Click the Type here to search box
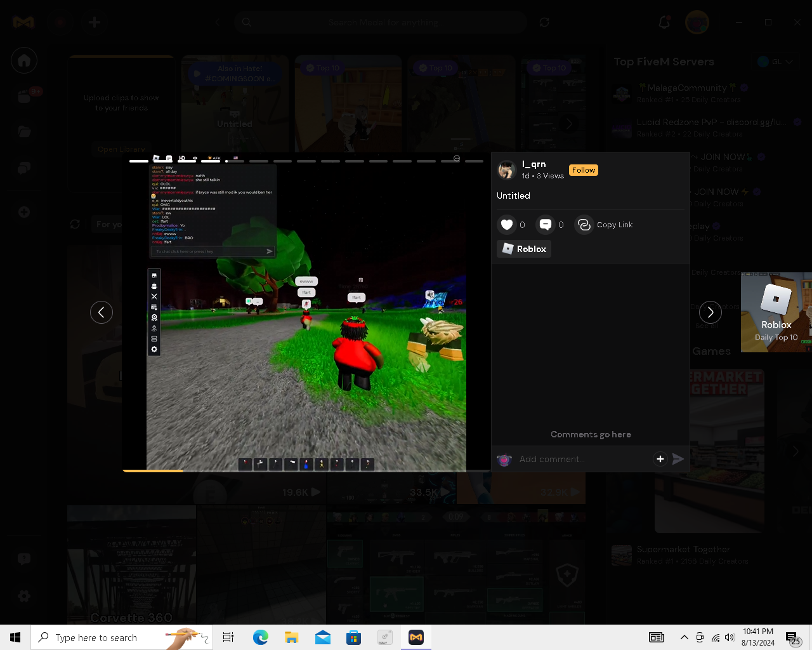Screen dimensions: 812x650 point(121,637)
